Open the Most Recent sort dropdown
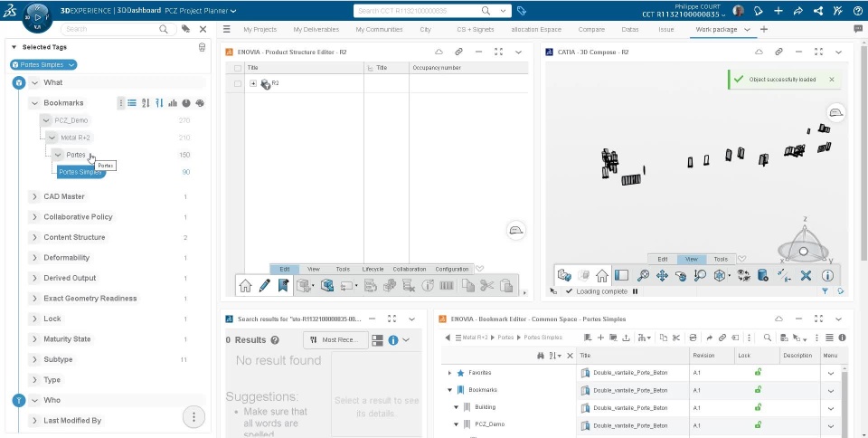Image resolution: width=868 pixels, height=438 pixels. pyautogui.click(x=335, y=340)
